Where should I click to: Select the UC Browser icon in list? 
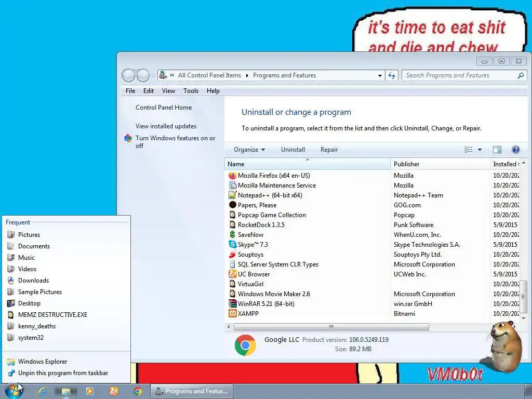(x=232, y=274)
